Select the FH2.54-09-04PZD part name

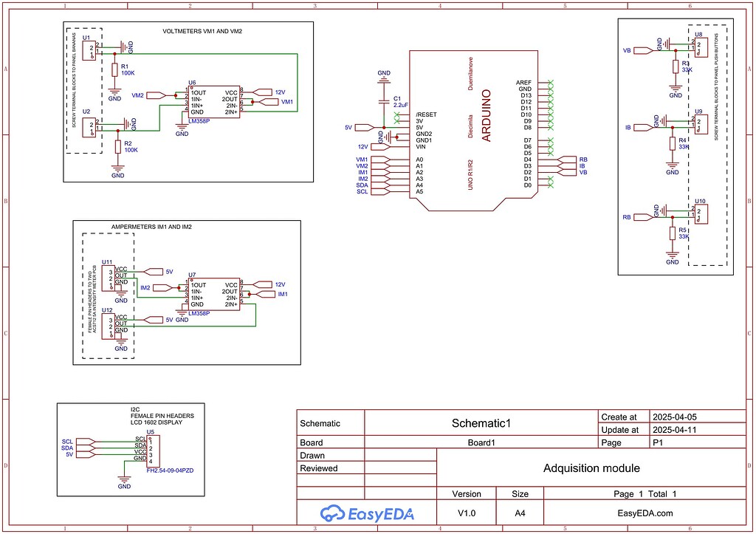point(171,470)
